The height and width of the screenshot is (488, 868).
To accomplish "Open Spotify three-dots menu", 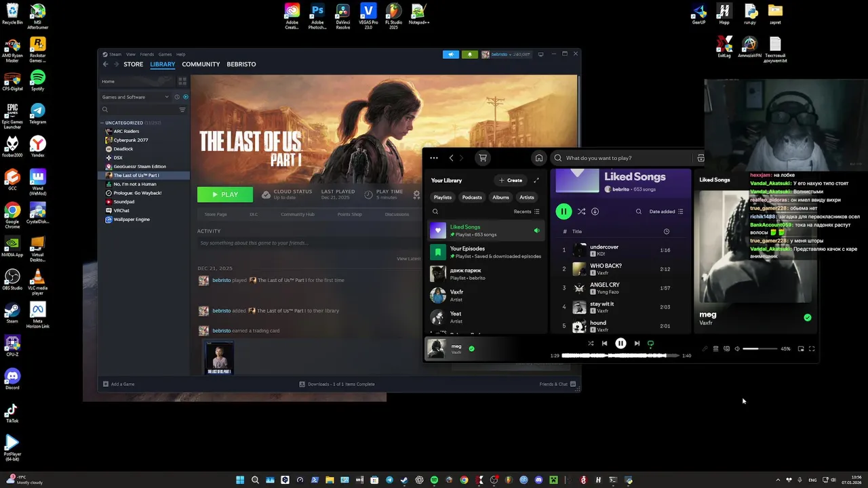I will 434,158.
